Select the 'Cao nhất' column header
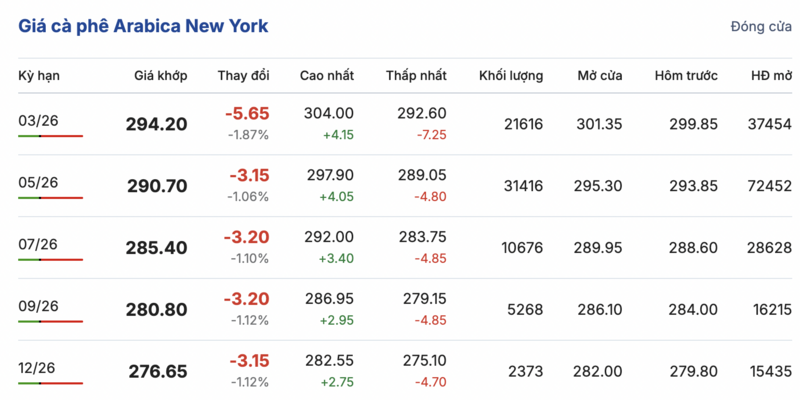 pyautogui.click(x=326, y=76)
